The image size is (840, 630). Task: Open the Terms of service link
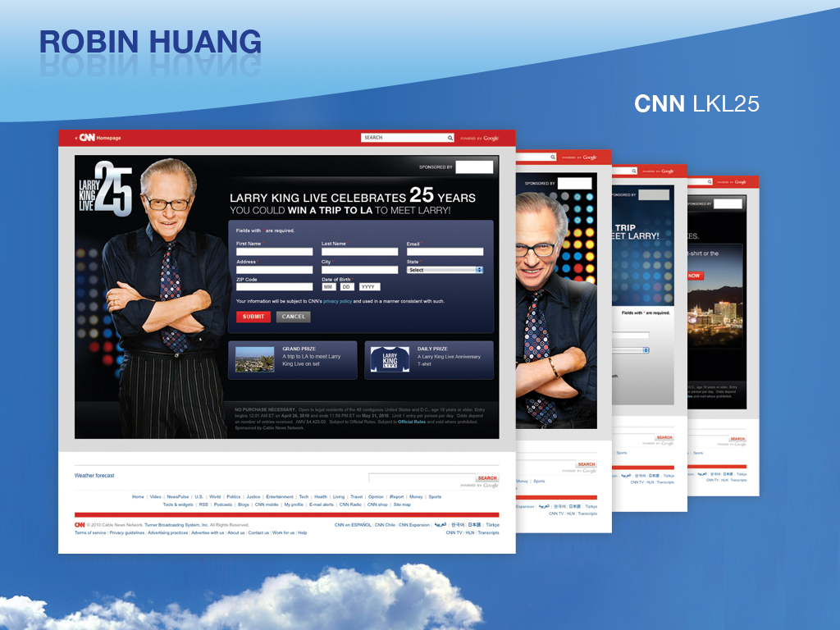[90, 533]
